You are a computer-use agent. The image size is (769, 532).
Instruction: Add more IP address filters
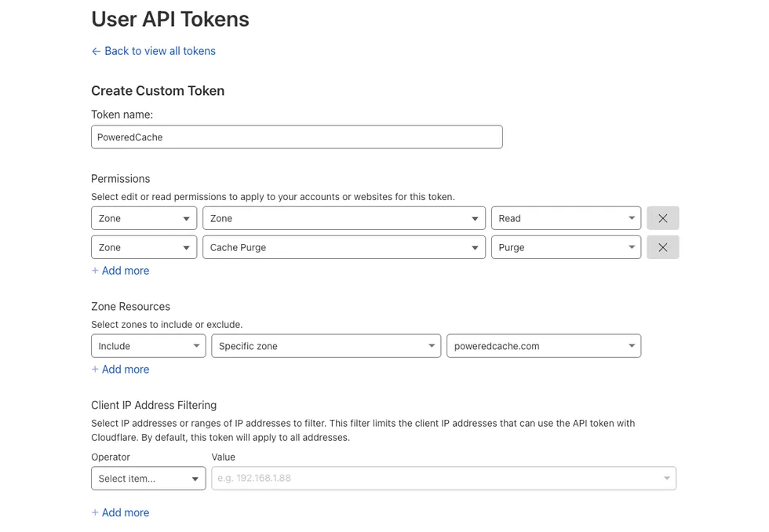(120, 512)
